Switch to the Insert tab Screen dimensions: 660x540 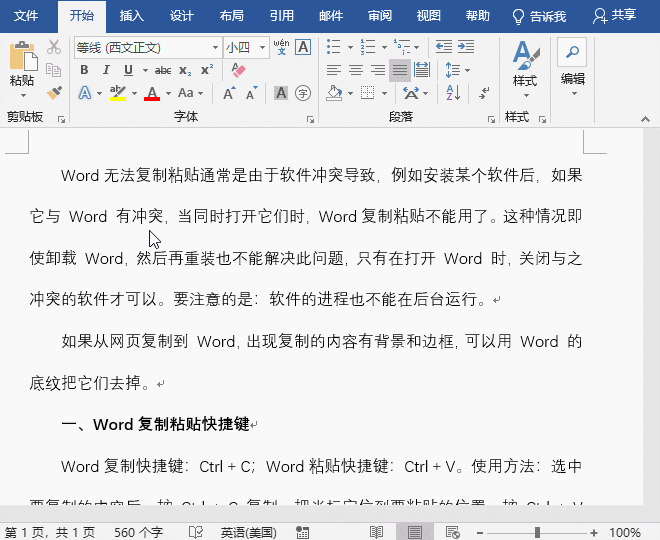click(132, 16)
